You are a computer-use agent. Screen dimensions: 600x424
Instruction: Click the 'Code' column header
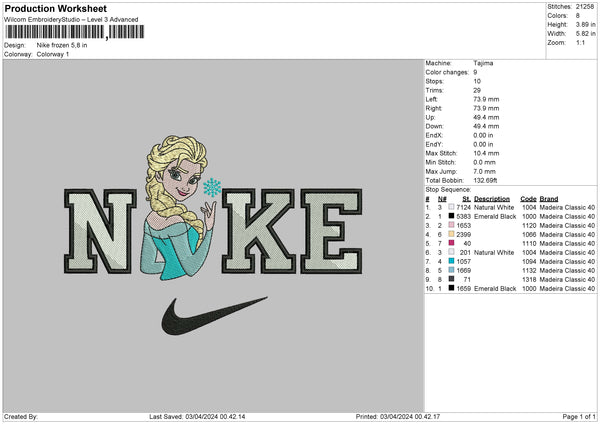(528, 199)
